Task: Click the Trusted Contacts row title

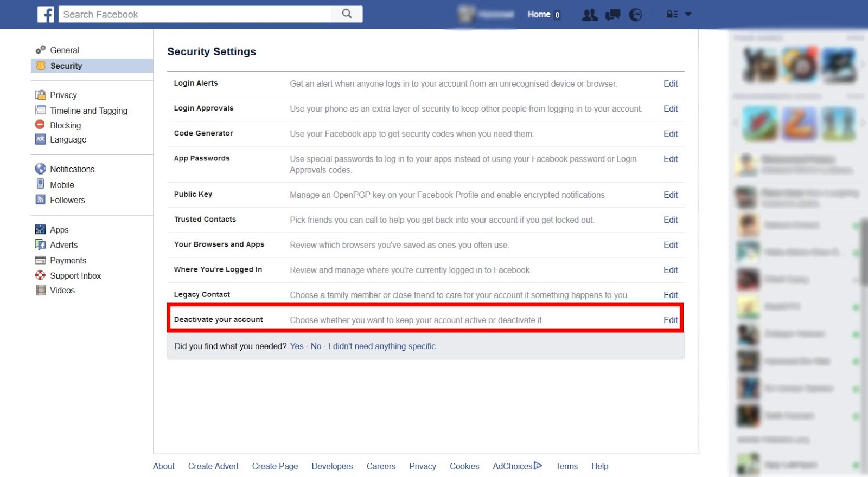Action: click(x=205, y=219)
